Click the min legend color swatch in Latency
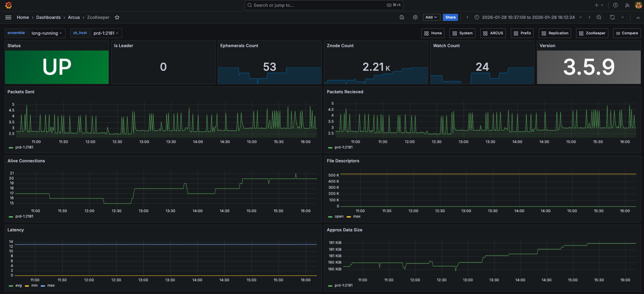The image size is (644, 294). 27,286
